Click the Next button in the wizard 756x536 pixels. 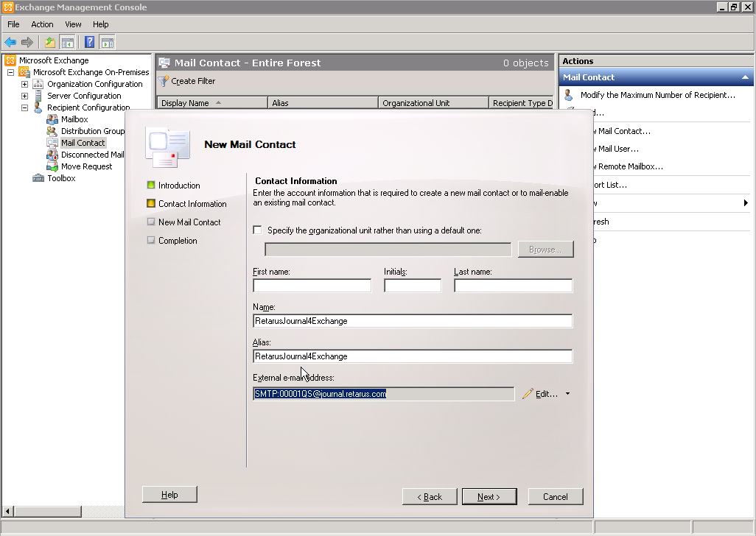pyautogui.click(x=489, y=496)
